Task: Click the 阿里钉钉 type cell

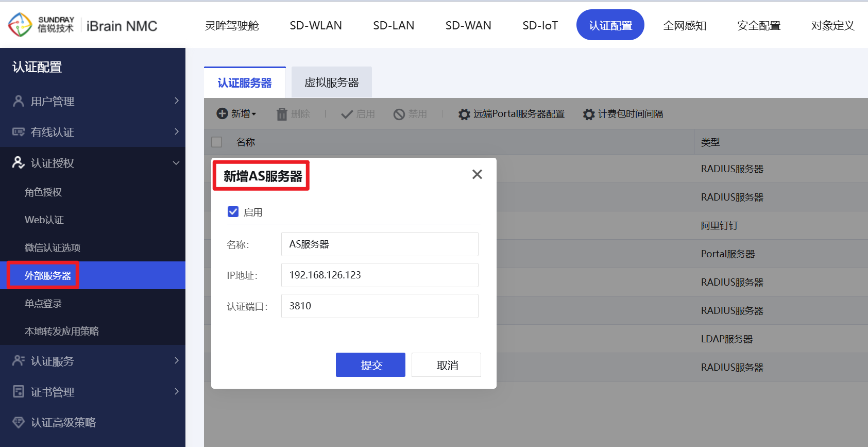Action: 719,225
